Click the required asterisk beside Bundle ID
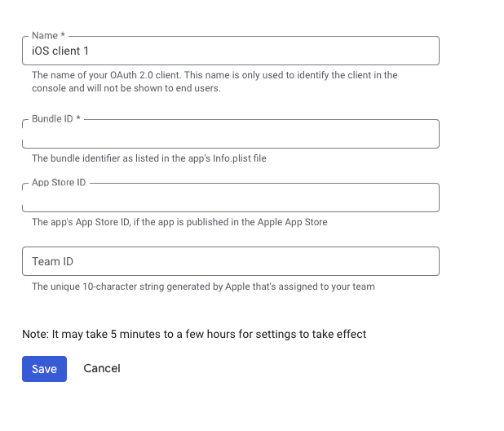Screen dimensions: 504x431 click(x=78, y=119)
